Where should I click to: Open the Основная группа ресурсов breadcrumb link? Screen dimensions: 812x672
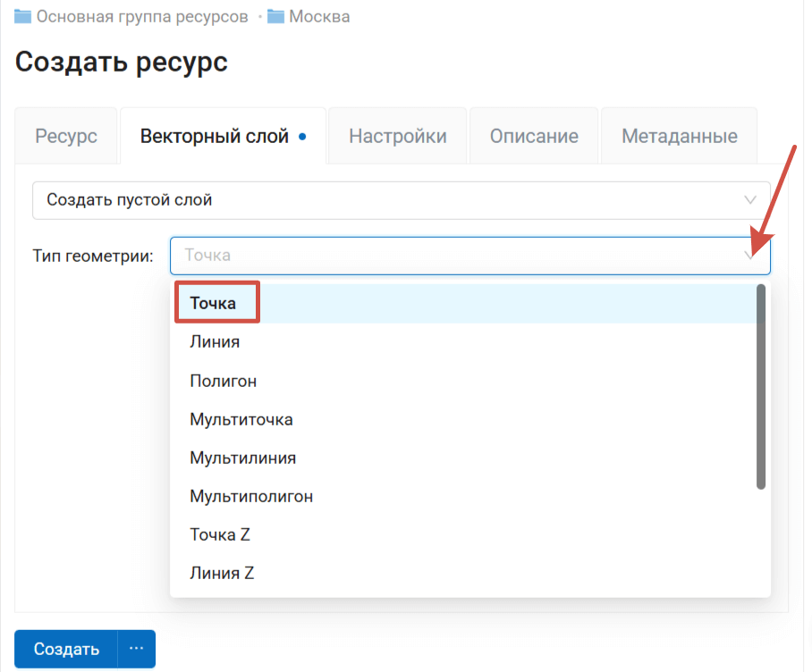click(x=142, y=16)
